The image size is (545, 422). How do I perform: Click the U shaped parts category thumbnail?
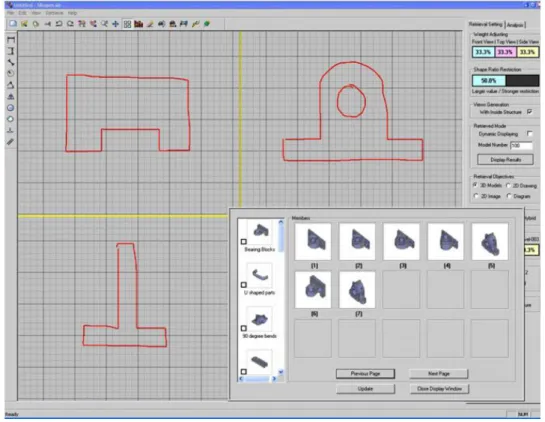coord(260,275)
